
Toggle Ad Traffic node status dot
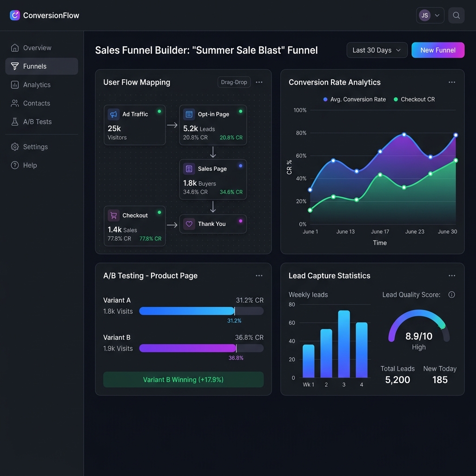159,112
